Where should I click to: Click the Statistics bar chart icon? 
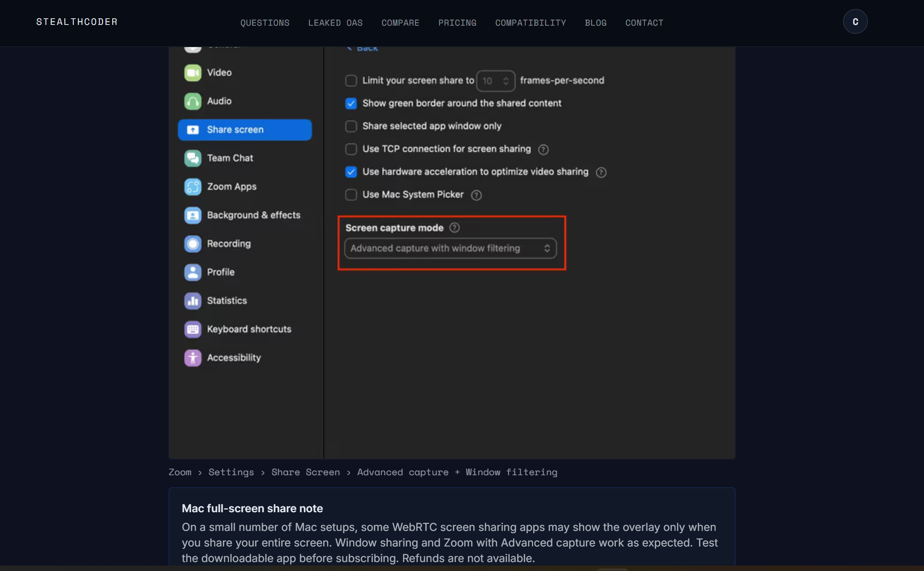pyautogui.click(x=193, y=300)
